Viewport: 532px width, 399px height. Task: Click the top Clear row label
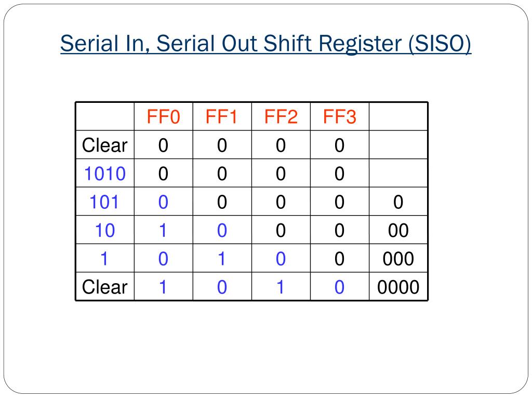(105, 145)
